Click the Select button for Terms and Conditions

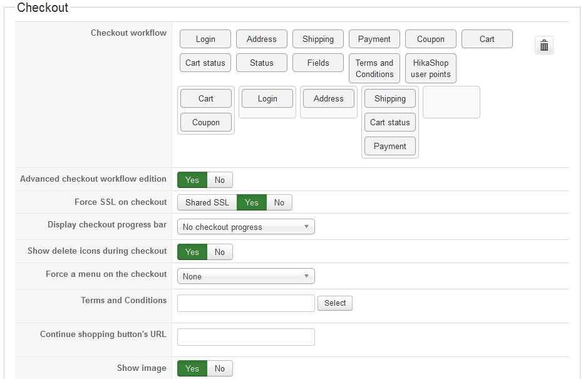click(335, 303)
